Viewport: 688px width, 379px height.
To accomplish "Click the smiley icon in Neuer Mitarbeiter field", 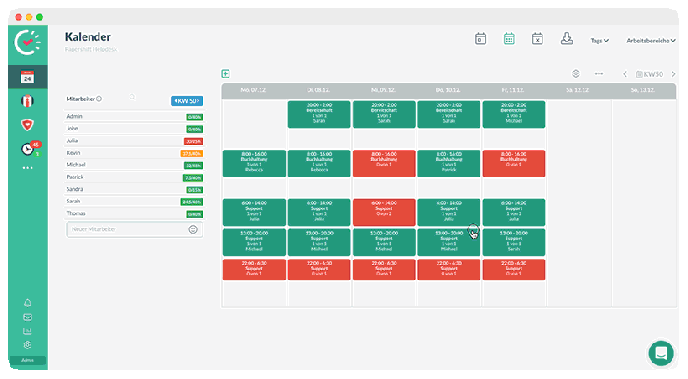I will [x=193, y=229].
